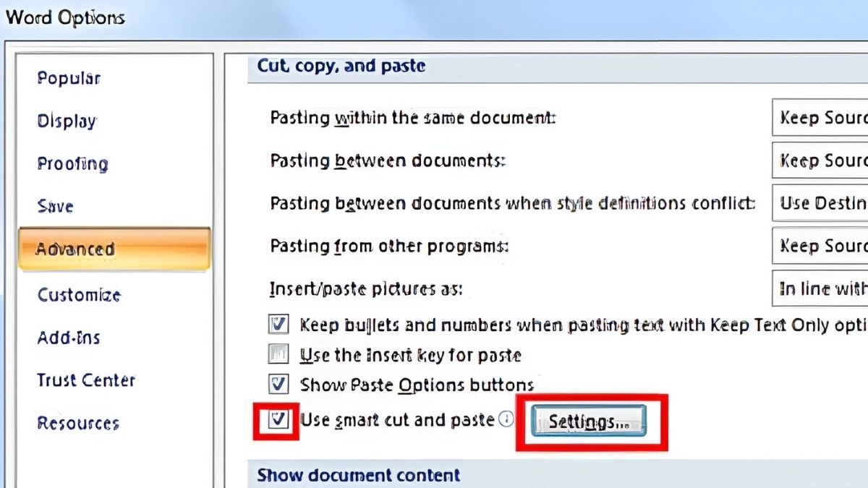Viewport: 868px width, 488px height.
Task: Open Pasting within the same document dropdown
Action: pyautogui.click(x=820, y=118)
